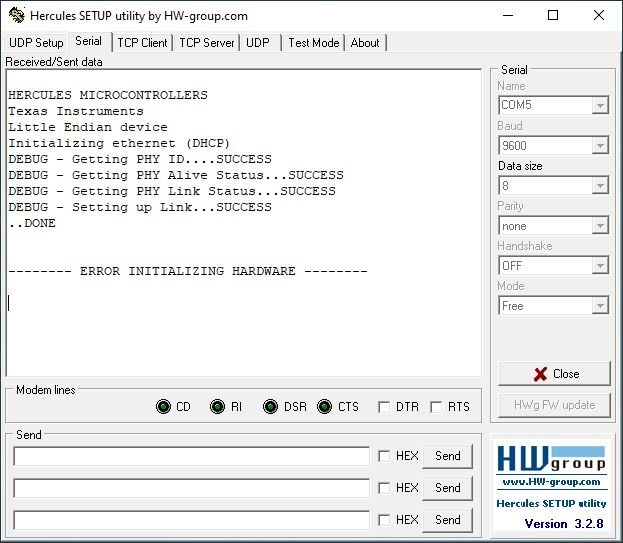The width and height of the screenshot is (623, 543).
Task: Click the Little Endian device line
Action: pos(88,127)
